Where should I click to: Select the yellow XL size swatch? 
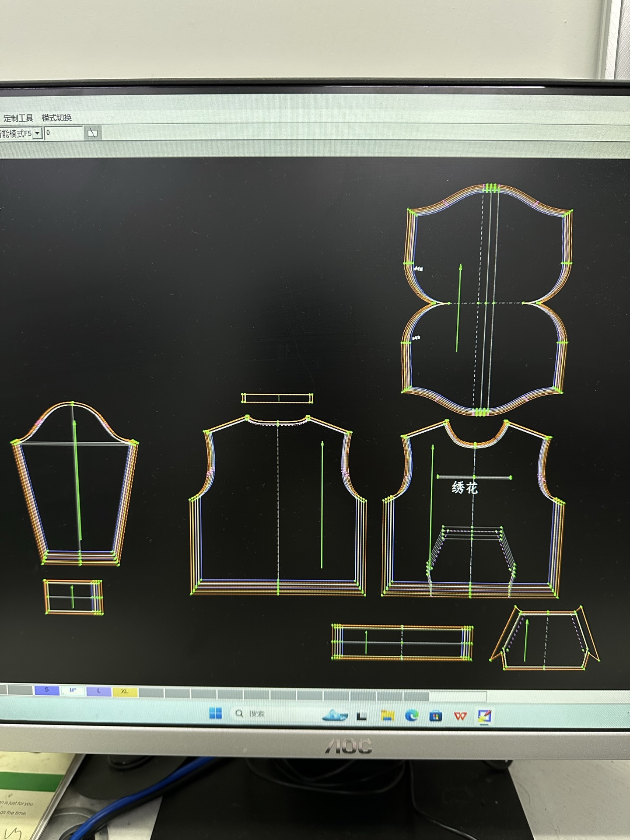pyautogui.click(x=125, y=691)
